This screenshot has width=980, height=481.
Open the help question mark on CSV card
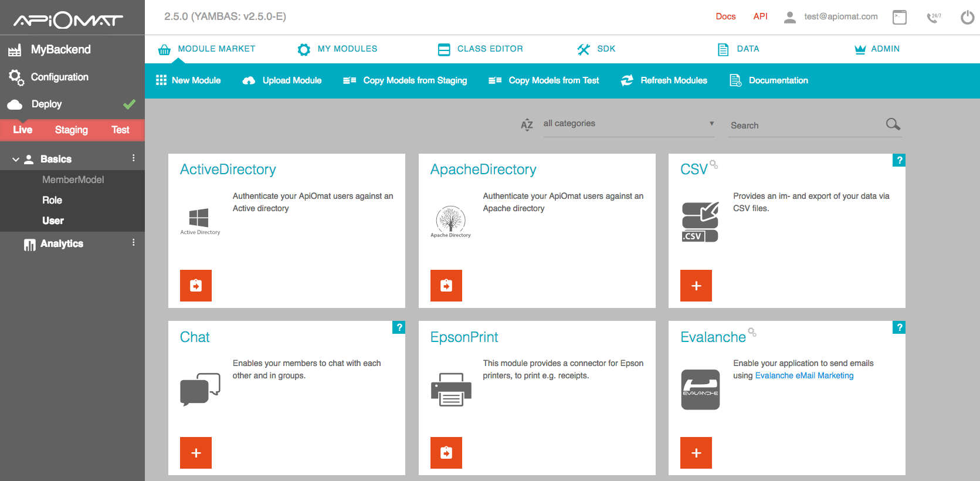coord(898,160)
